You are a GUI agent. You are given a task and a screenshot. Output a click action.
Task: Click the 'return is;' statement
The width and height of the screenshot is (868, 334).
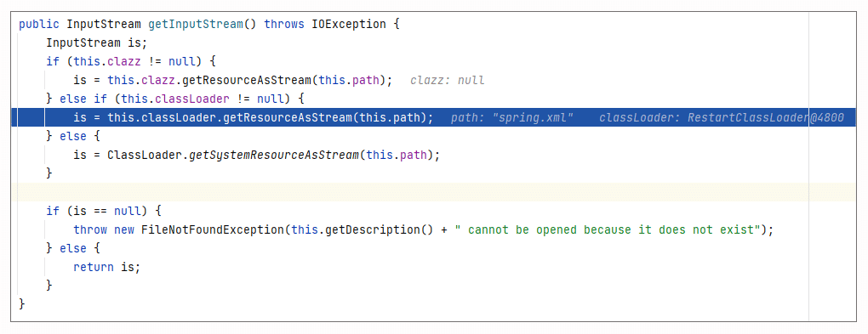[107, 267]
